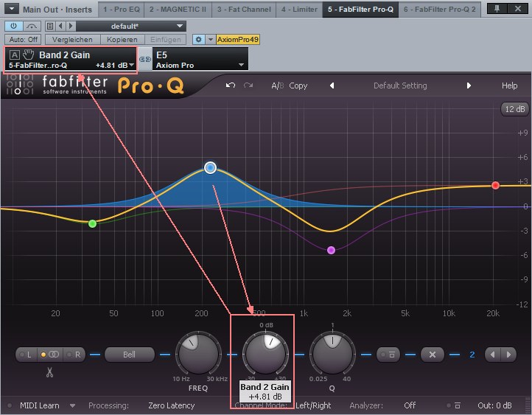Open the default* preset dropdown
The width and height of the screenshot is (532, 415).
[x=130, y=26]
